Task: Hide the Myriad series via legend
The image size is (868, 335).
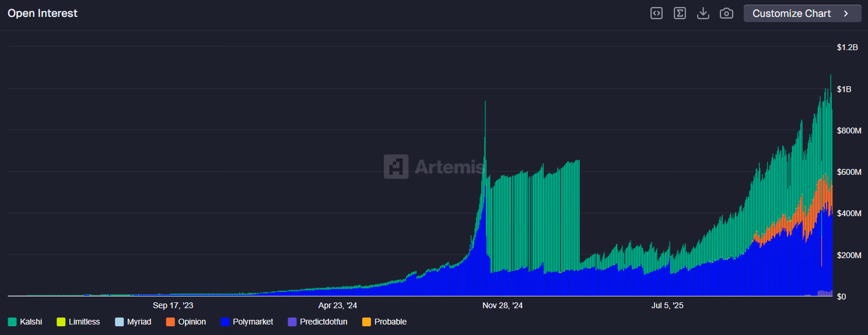Action: (139, 322)
